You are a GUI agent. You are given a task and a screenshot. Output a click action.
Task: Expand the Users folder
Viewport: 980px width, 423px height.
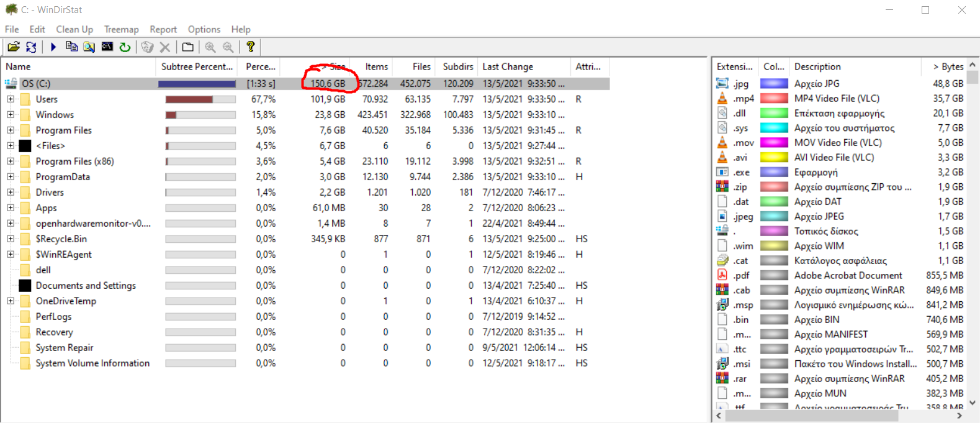tap(11, 99)
